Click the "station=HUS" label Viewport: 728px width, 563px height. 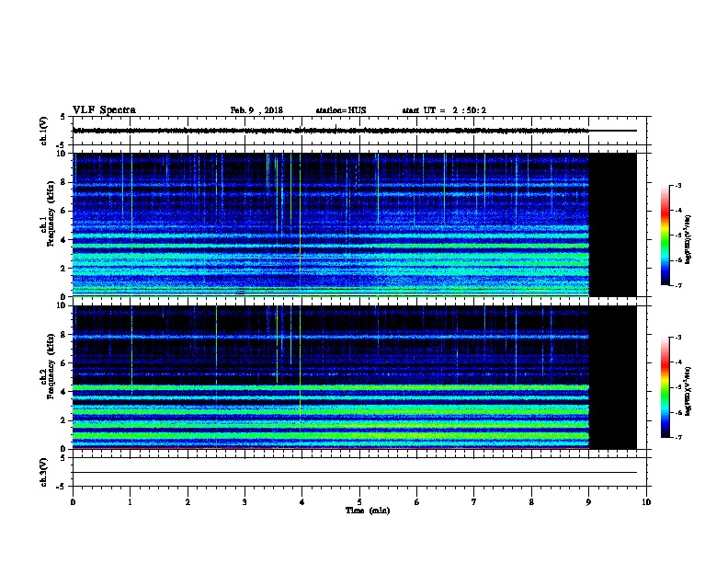341,110
